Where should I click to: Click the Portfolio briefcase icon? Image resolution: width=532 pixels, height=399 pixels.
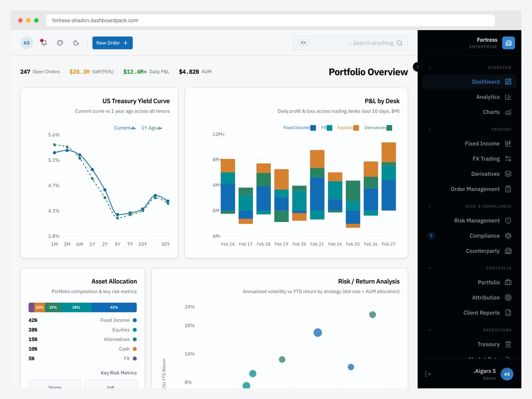pos(508,282)
